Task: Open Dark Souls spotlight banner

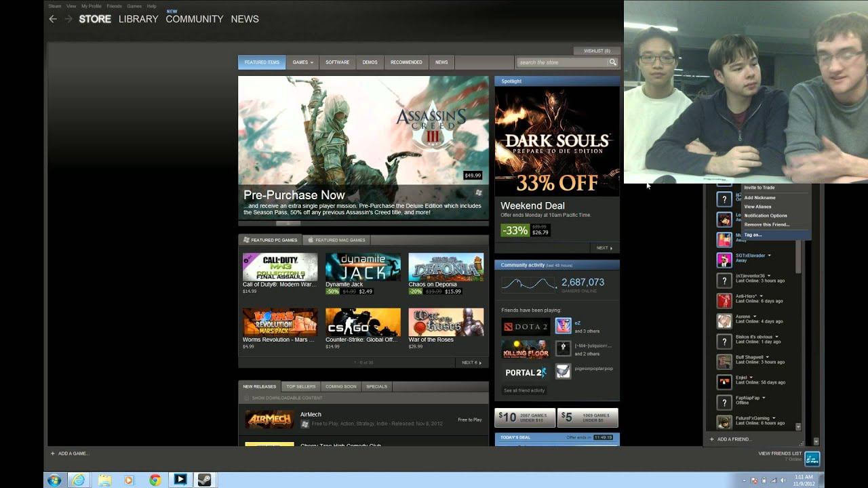Action: [557, 141]
